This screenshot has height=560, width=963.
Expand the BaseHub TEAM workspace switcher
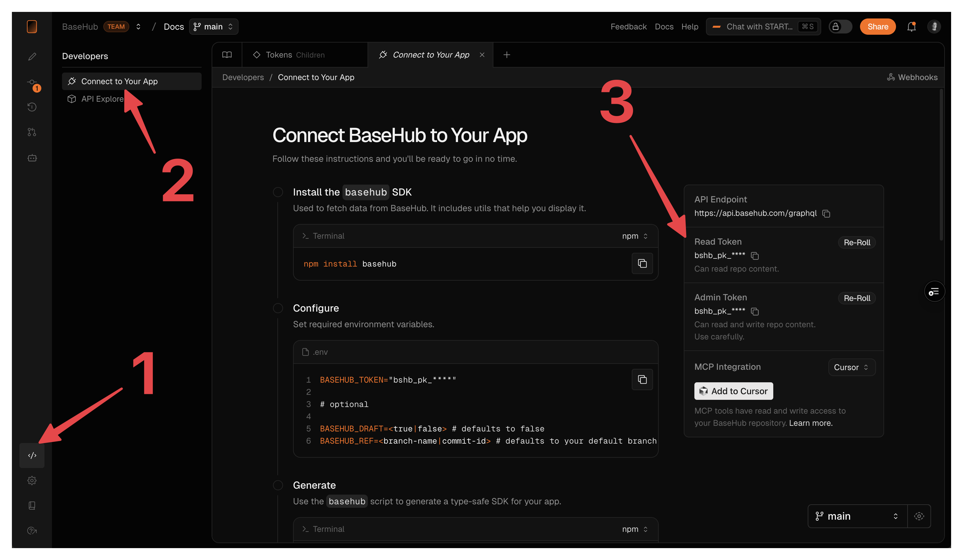pyautogui.click(x=138, y=26)
